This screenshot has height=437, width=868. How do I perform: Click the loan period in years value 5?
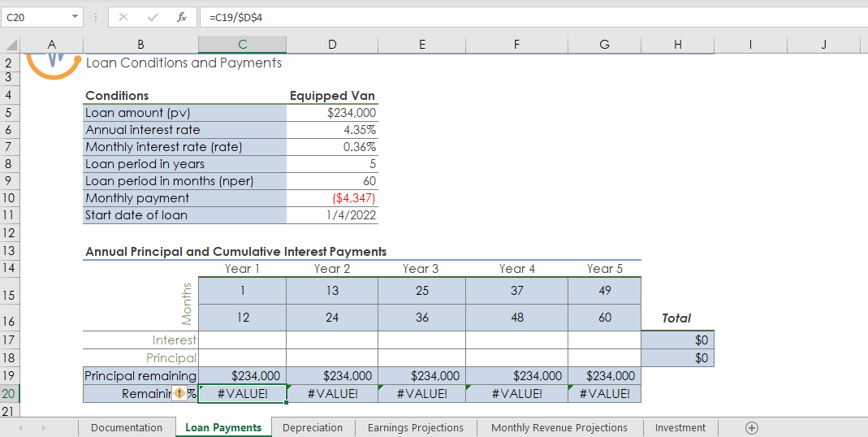coord(332,164)
